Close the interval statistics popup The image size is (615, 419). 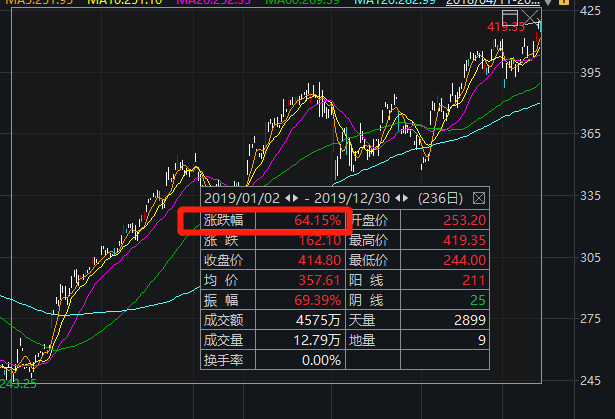[x=479, y=198]
